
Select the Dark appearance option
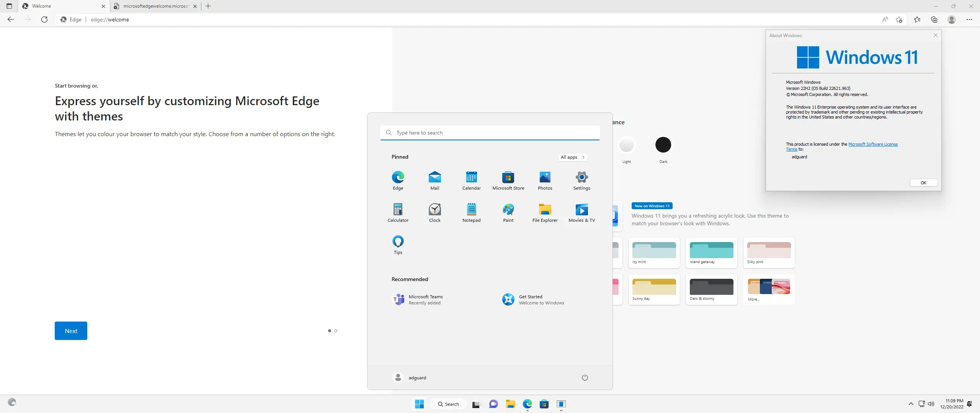pos(663,145)
